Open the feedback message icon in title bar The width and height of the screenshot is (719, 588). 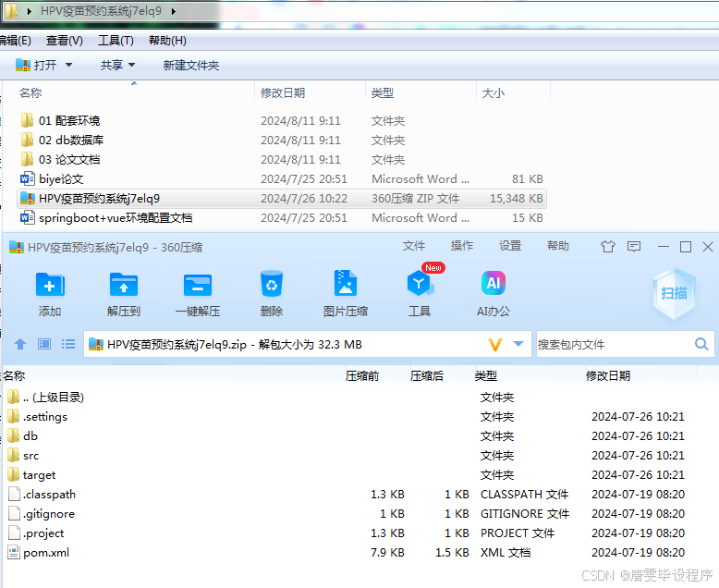tap(634, 247)
